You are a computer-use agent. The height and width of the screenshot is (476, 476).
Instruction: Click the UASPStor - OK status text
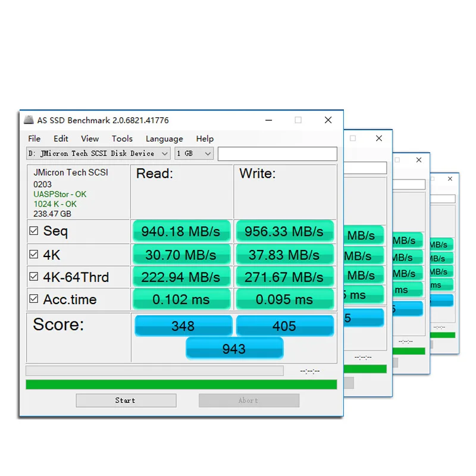click(x=60, y=195)
